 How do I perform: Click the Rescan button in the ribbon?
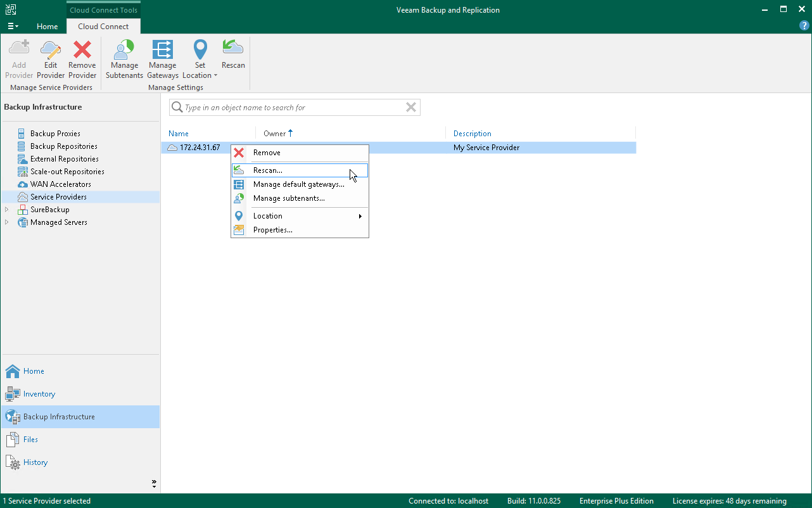tap(233, 54)
